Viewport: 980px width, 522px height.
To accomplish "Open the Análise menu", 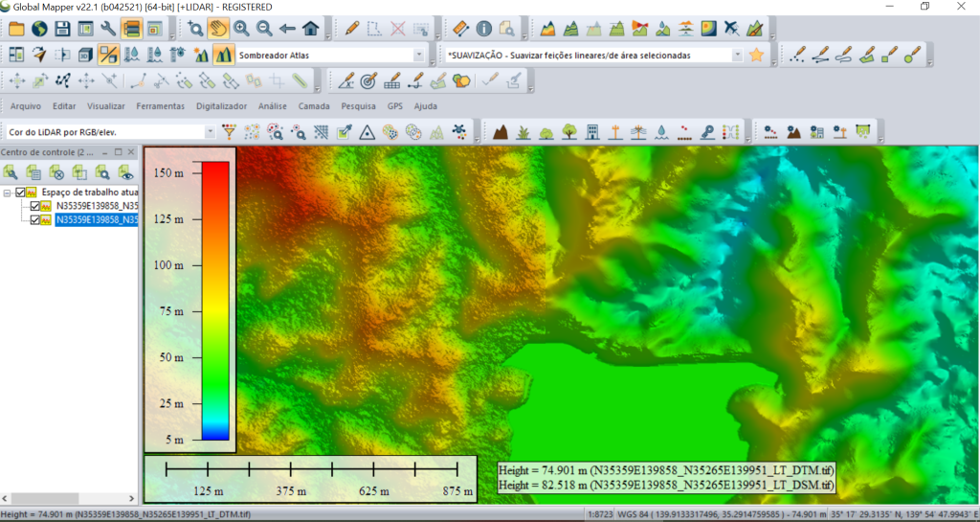I will click(273, 106).
